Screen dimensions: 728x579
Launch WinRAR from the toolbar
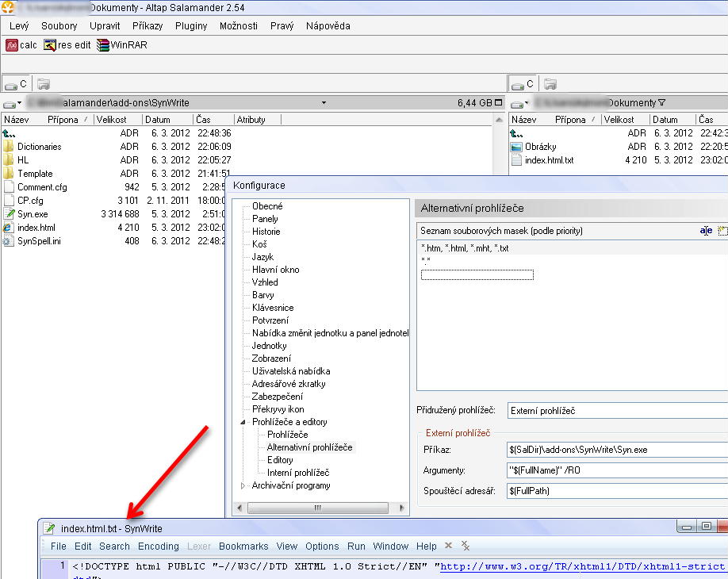(121, 45)
